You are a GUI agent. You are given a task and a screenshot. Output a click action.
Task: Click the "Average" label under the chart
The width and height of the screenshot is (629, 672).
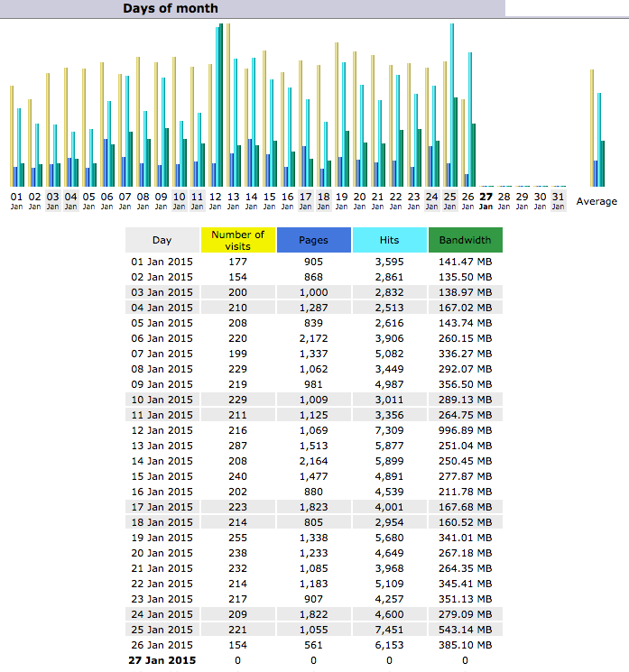[x=597, y=201]
